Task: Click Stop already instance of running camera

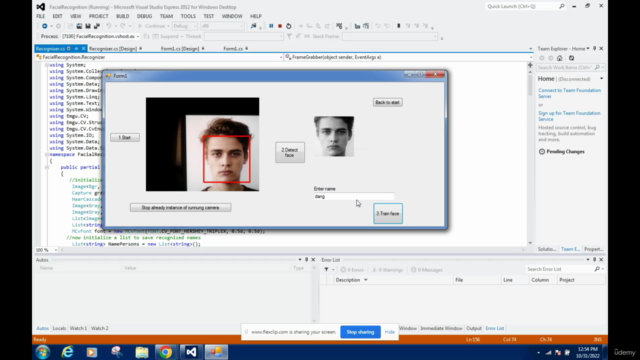Action: [180, 208]
